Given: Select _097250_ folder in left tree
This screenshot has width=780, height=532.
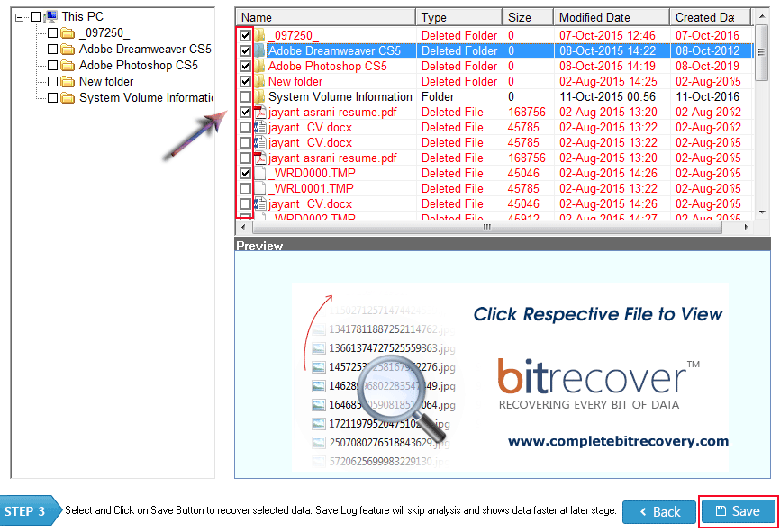Looking at the screenshot, I should (x=104, y=33).
